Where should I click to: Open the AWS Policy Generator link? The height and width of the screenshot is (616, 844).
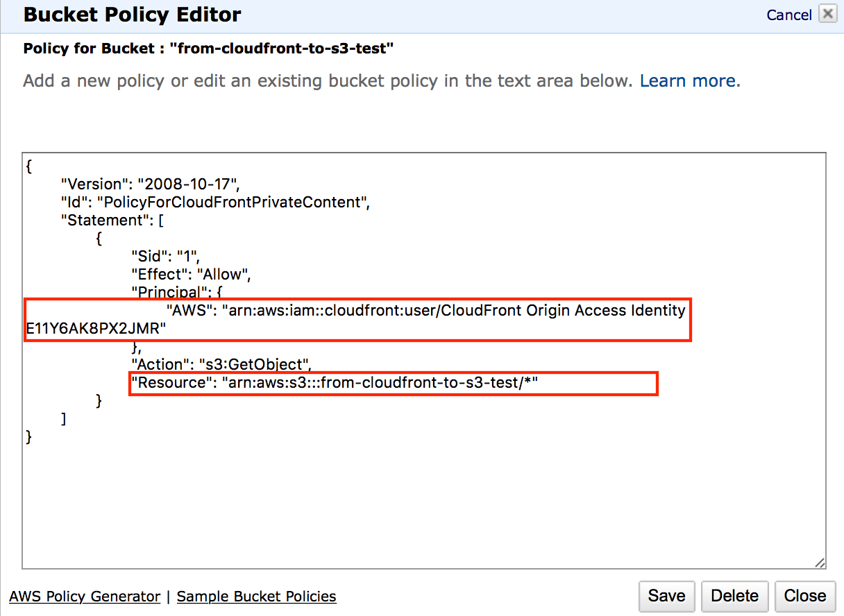(85, 597)
